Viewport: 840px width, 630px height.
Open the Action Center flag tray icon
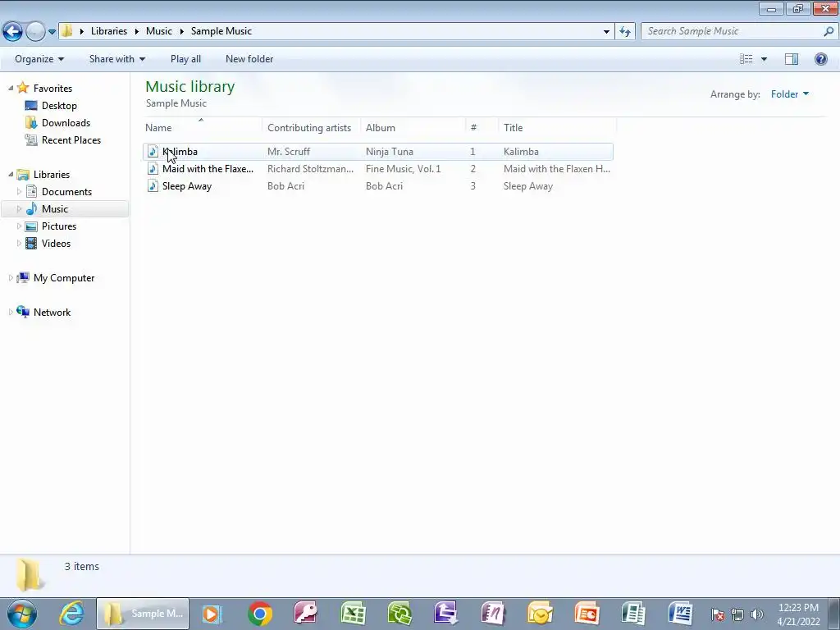pos(717,614)
